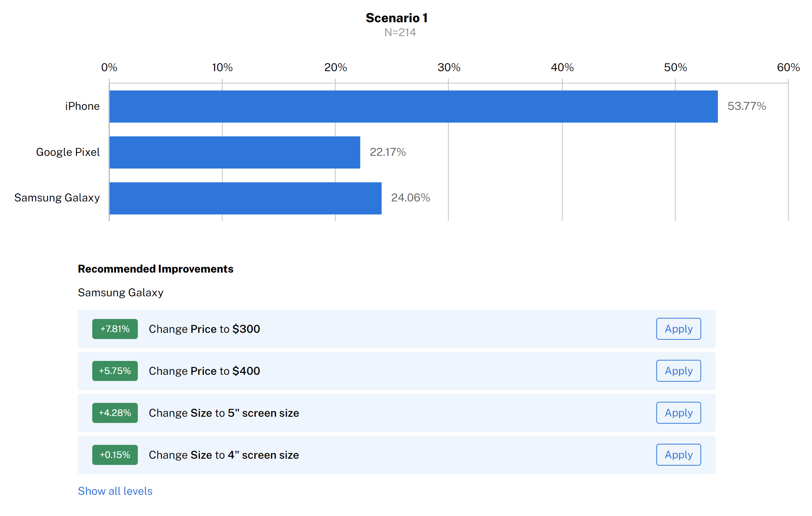Screen dimensions: 812x516
Task: Click the 'Change Price to $400' text
Action: [205, 371]
